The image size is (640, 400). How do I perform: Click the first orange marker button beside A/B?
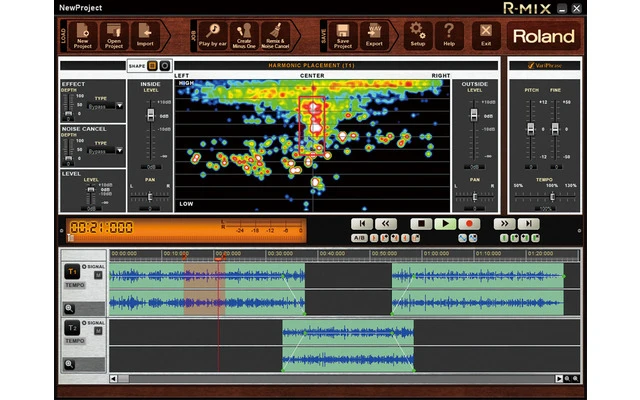click(373, 238)
